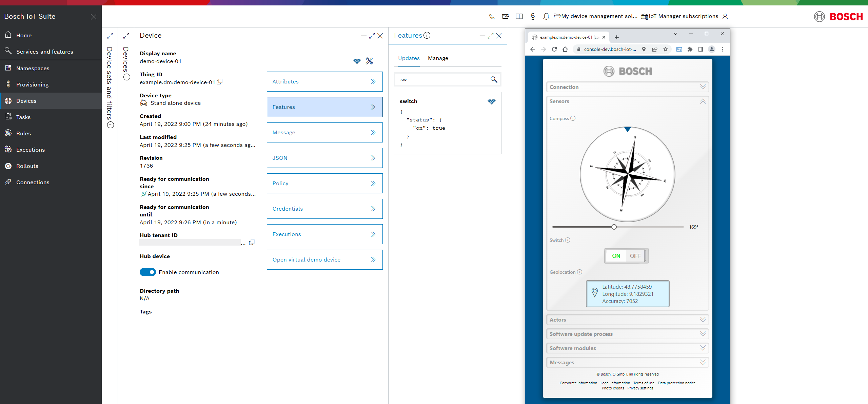Screen dimensions: 868x404
Task: Click the heartbeat icon on switch feature
Action: [491, 101]
